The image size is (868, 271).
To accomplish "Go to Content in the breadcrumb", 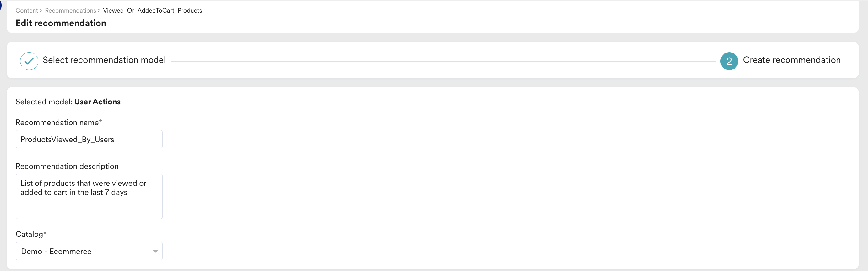I will pyautogui.click(x=27, y=10).
